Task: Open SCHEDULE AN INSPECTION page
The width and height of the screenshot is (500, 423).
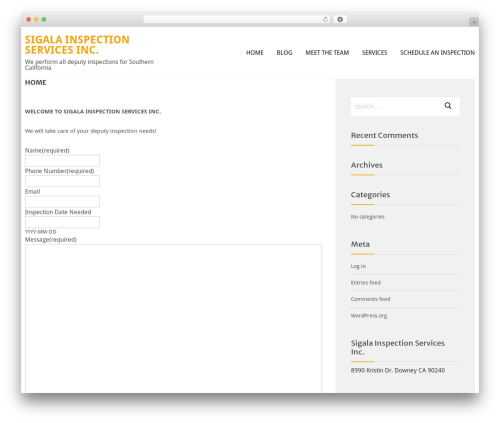Action: pos(437,53)
